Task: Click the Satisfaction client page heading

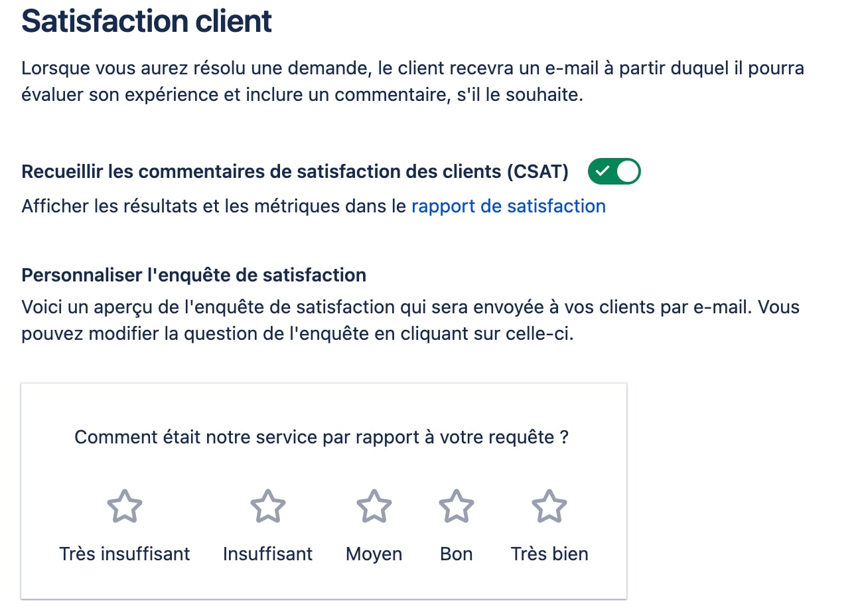Action: (x=147, y=21)
